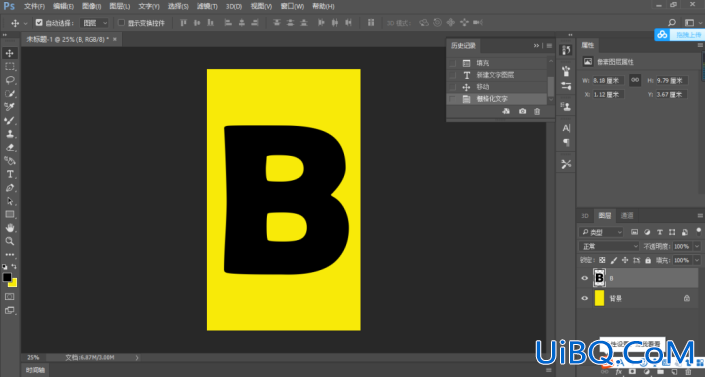Open status bar info arrow
This screenshot has height=377, width=705.
point(137,358)
